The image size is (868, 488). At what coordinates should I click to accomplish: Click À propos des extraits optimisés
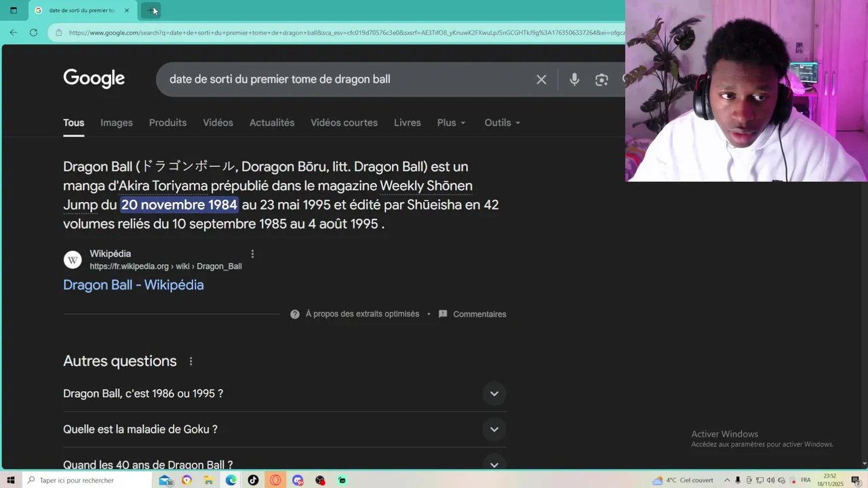click(362, 314)
